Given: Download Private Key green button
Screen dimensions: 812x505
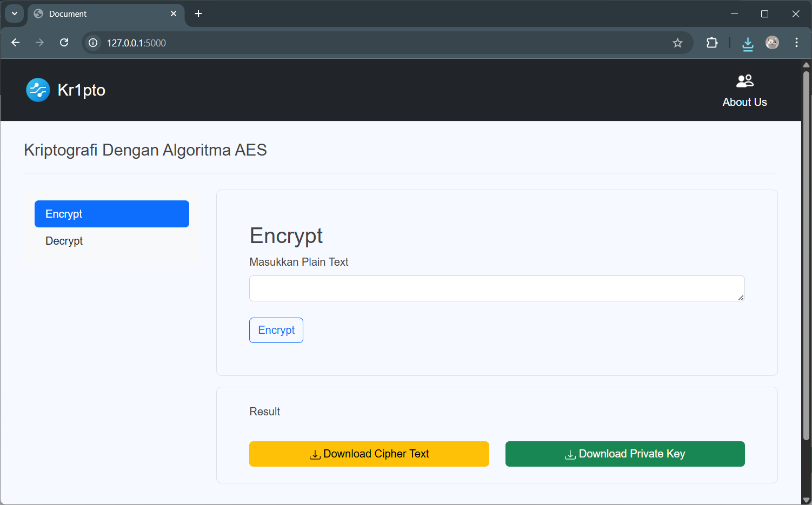Looking at the screenshot, I should point(625,454).
